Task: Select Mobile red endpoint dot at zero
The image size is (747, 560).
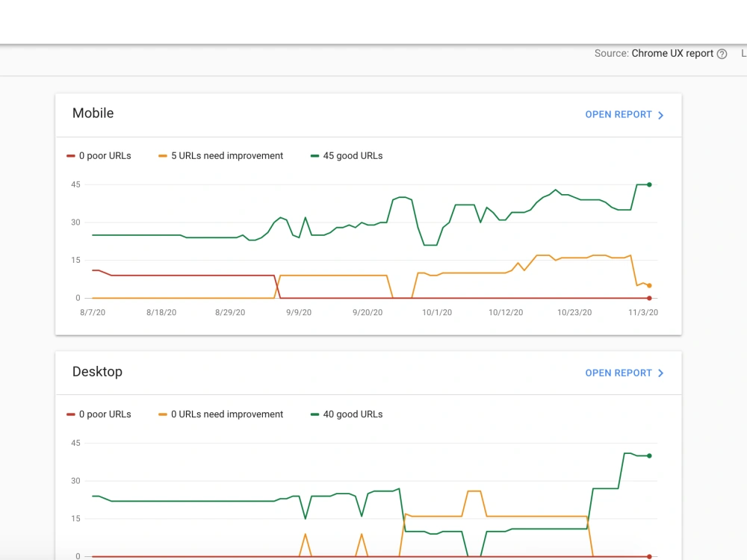Action: click(x=649, y=298)
